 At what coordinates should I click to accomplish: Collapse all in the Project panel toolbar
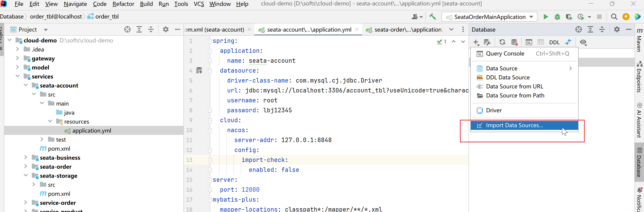151,30
